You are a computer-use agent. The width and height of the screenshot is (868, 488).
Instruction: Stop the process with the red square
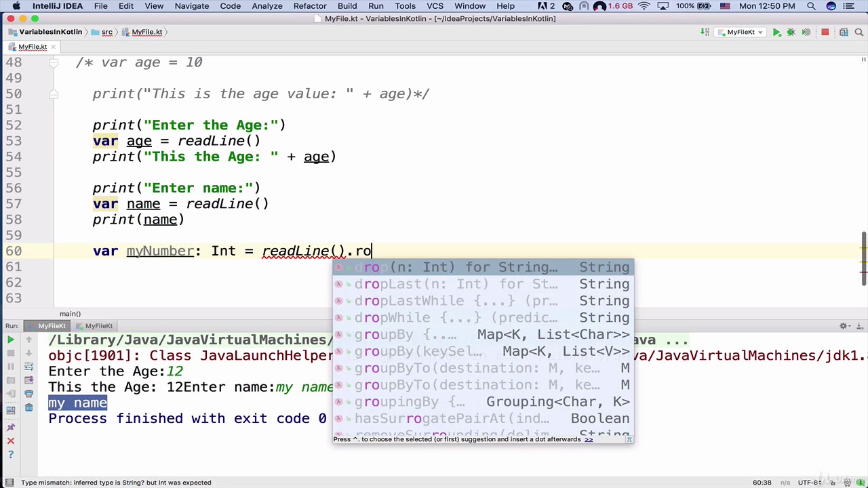point(825,32)
